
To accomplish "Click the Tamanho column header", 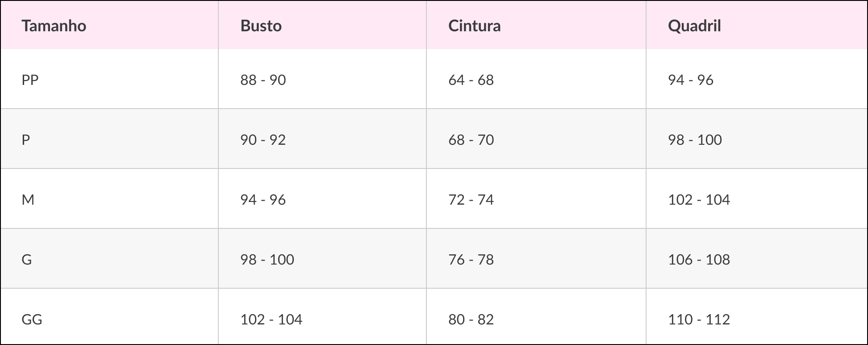I will coord(54,25).
